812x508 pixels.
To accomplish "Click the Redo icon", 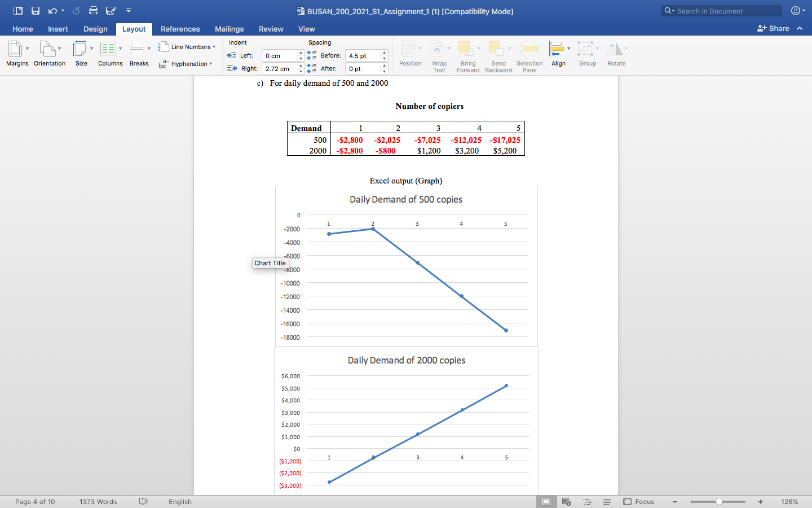I will pos(76,11).
